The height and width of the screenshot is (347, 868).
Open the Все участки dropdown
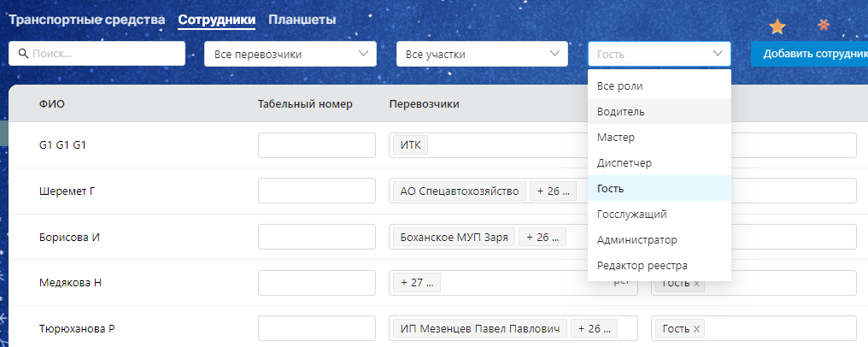(x=482, y=54)
